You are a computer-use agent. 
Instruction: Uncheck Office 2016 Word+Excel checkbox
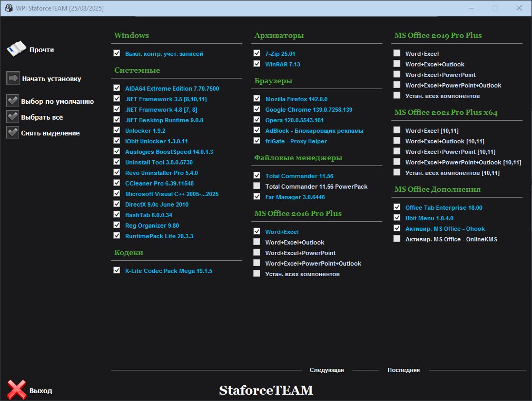[x=257, y=231]
